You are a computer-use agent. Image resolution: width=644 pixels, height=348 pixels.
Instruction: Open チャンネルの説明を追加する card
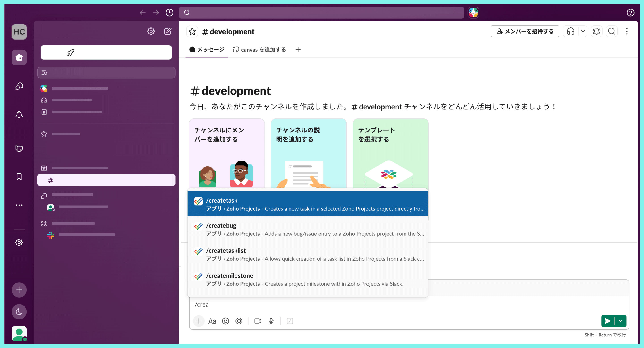[x=309, y=153]
